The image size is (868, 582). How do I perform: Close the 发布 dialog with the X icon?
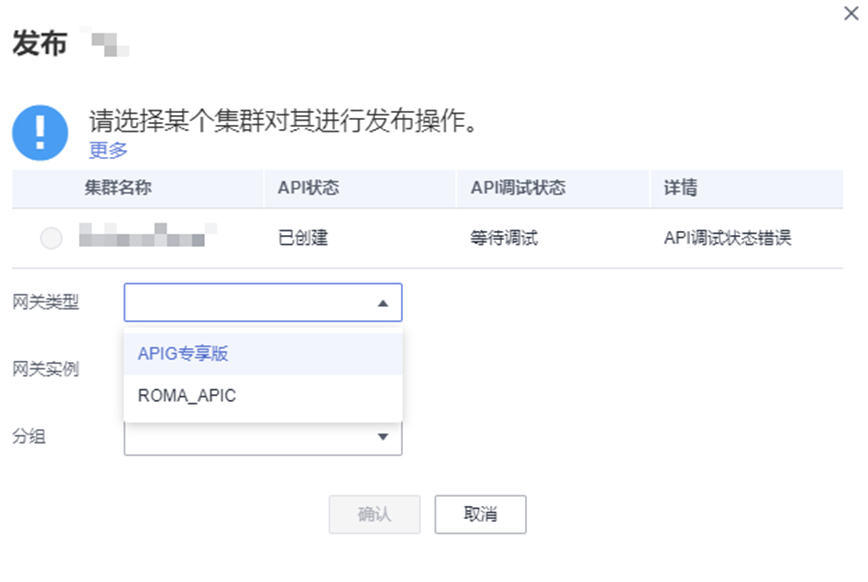tap(851, 13)
